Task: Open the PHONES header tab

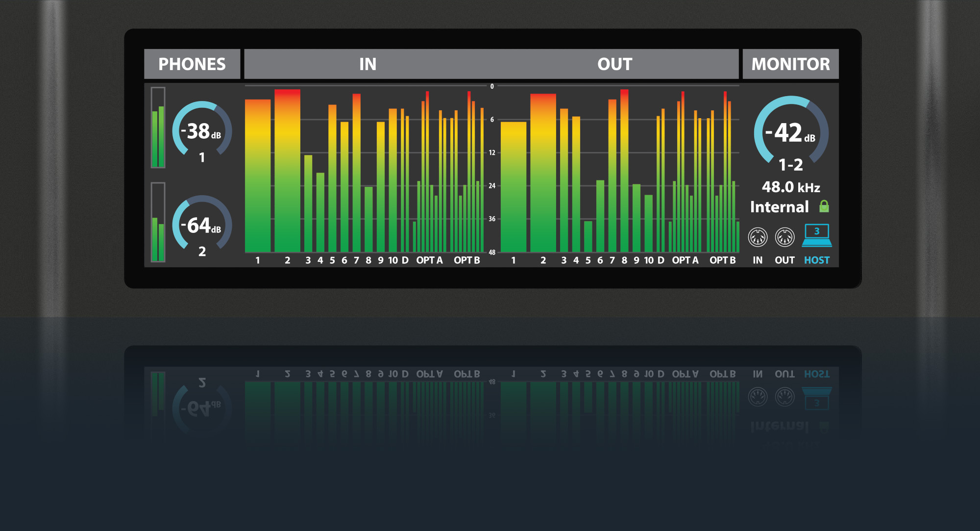Action: 192,64
